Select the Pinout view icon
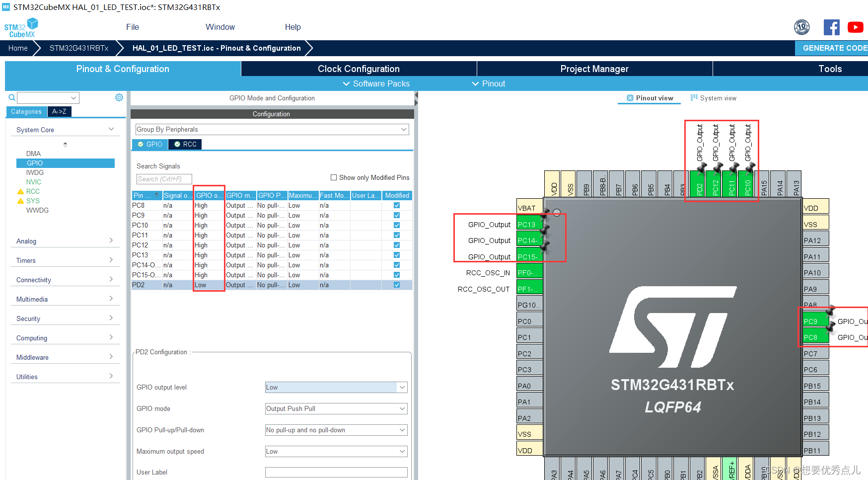Viewport: 868px width, 480px height. [x=630, y=98]
